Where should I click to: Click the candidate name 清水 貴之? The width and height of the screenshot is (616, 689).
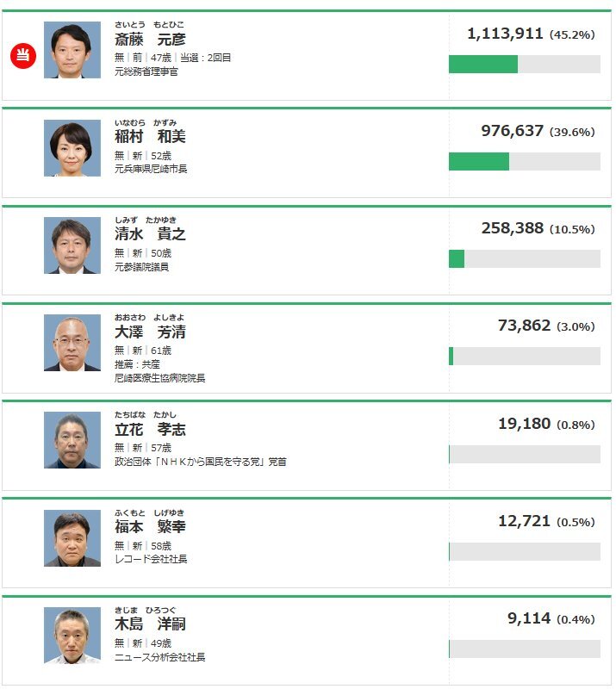[150, 234]
